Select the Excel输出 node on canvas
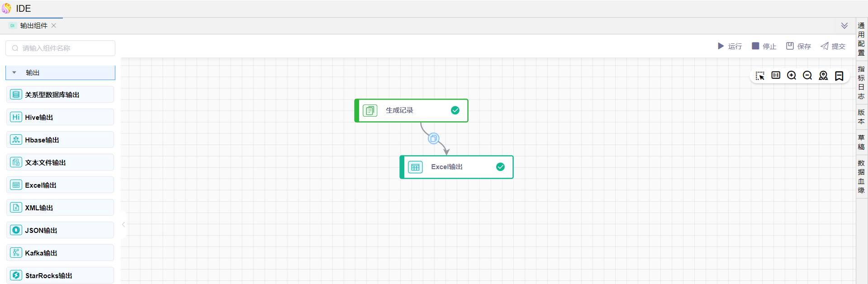The width and height of the screenshot is (868, 284). click(x=456, y=167)
